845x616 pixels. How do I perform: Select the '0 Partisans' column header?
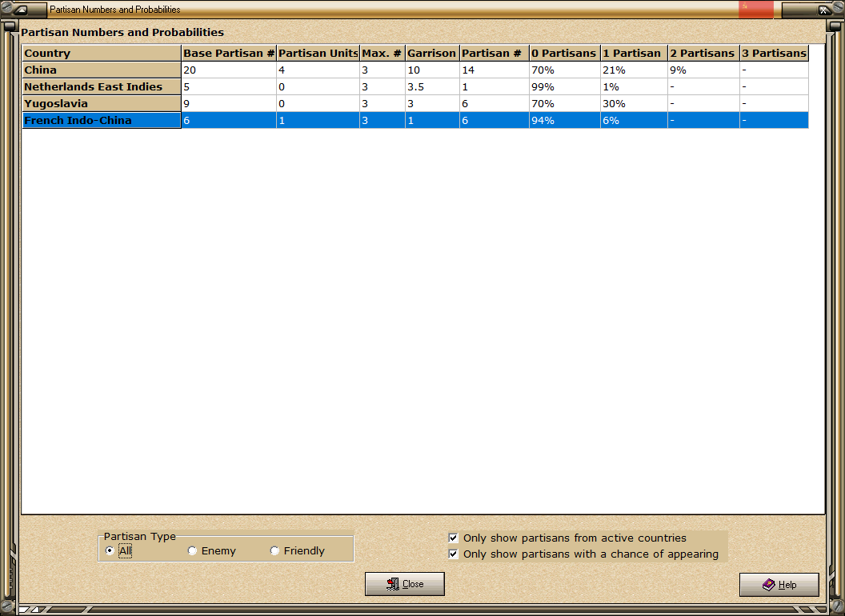(x=565, y=53)
